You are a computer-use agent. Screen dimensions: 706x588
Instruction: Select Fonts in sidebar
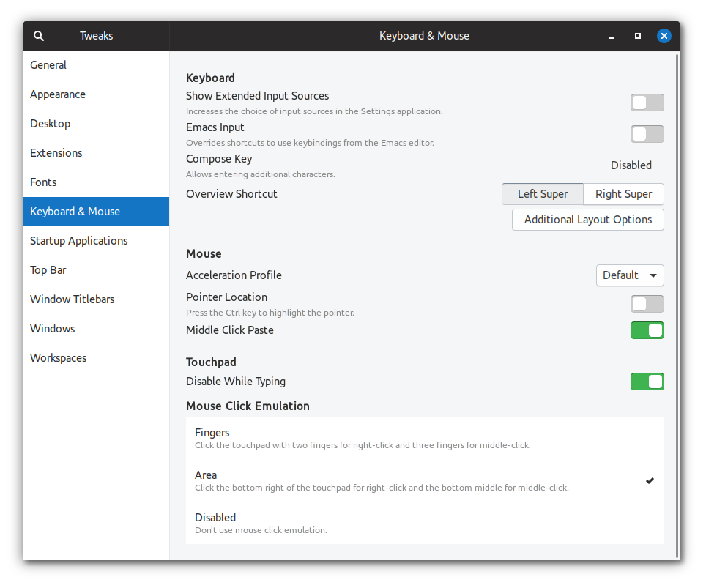[x=96, y=182]
